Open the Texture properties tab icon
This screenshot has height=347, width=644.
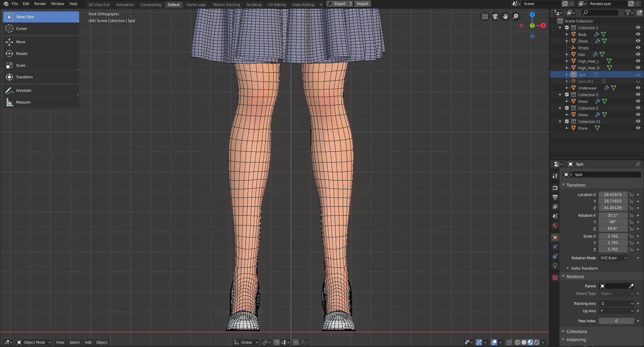click(x=555, y=278)
